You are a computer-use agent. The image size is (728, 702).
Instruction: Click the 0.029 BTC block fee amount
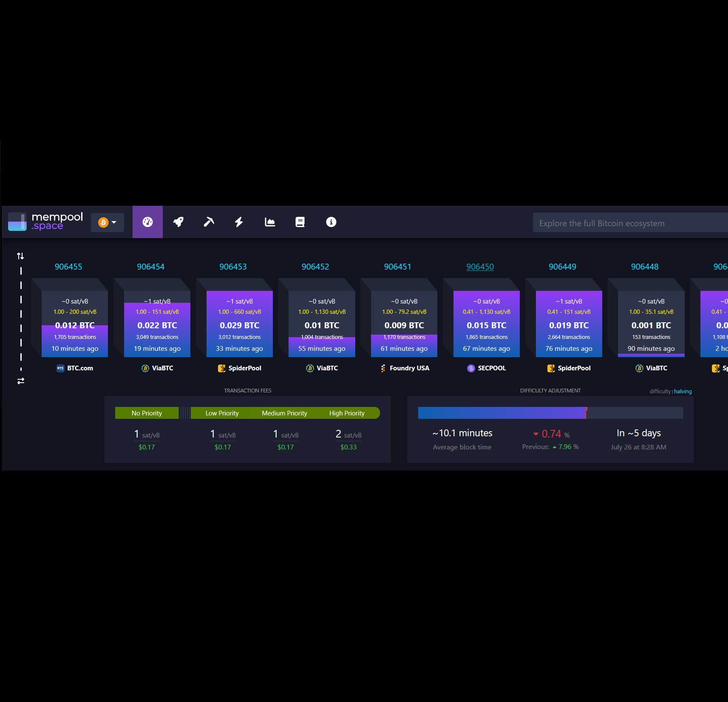pyautogui.click(x=240, y=325)
